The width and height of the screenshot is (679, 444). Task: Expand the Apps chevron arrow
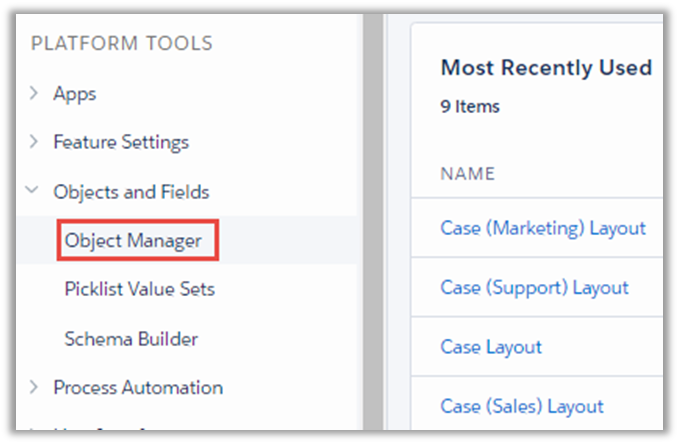(34, 94)
